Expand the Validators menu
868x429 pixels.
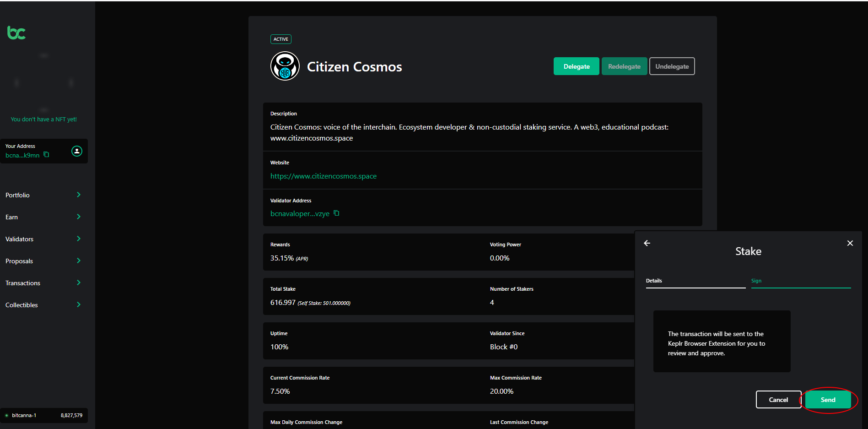(x=79, y=239)
